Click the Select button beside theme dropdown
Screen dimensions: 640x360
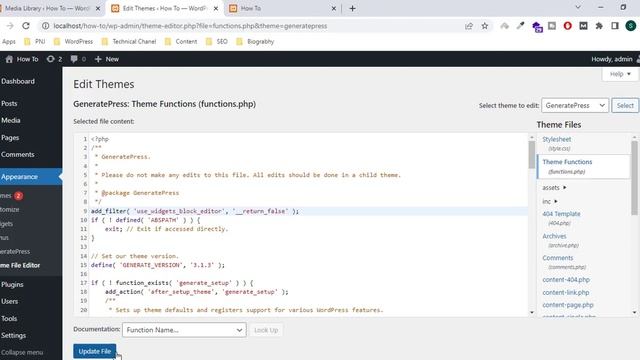pyautogui.click(x=625, y=105)
